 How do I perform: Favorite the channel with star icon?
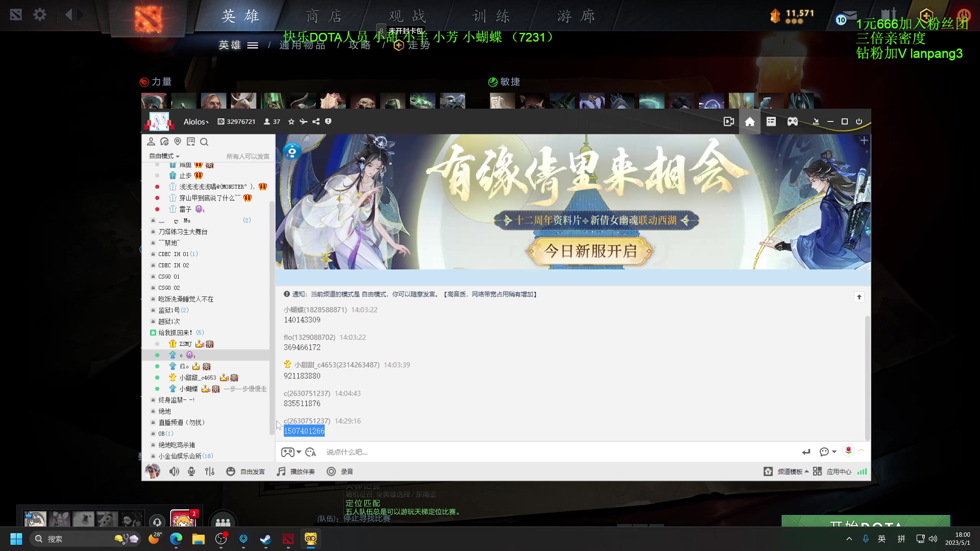click(x=291, y=122)
